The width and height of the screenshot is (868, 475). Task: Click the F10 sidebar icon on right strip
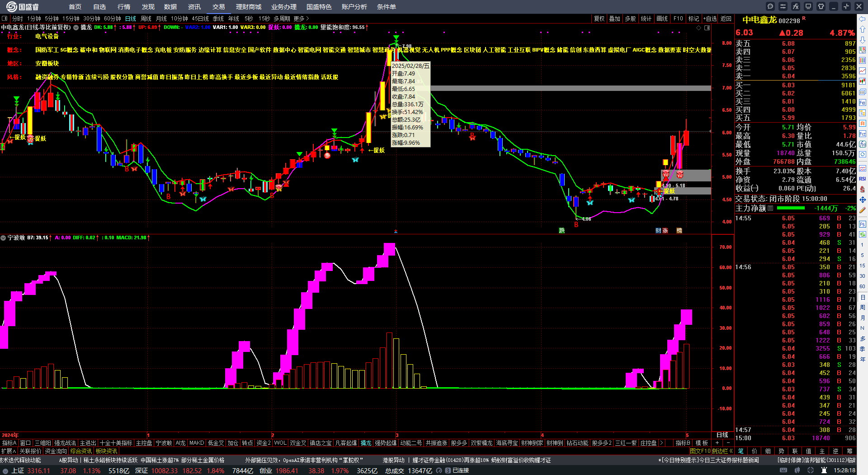click(x=863, y=103)
